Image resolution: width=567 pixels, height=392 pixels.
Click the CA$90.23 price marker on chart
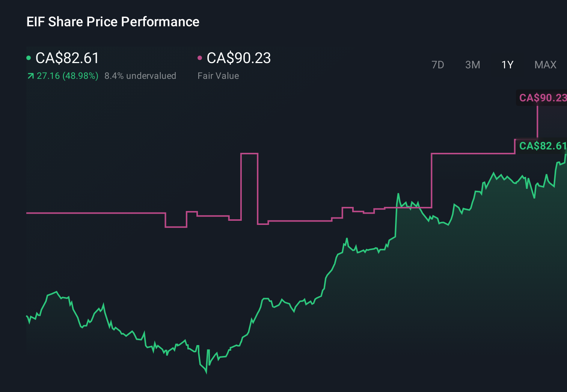(543, 98)
